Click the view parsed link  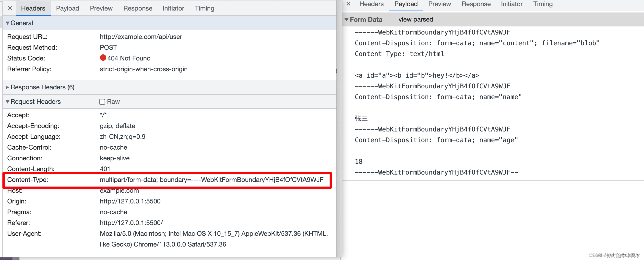416,20
